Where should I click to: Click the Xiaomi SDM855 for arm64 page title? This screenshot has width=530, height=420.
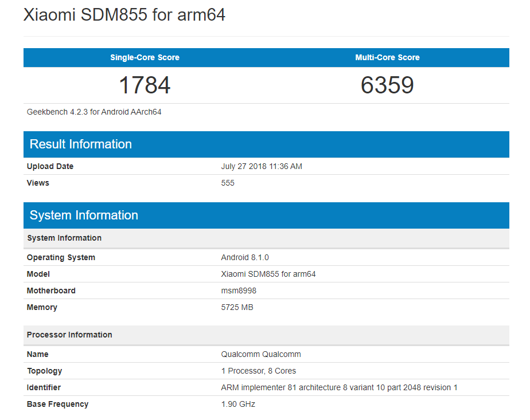[x=123, y=15]
